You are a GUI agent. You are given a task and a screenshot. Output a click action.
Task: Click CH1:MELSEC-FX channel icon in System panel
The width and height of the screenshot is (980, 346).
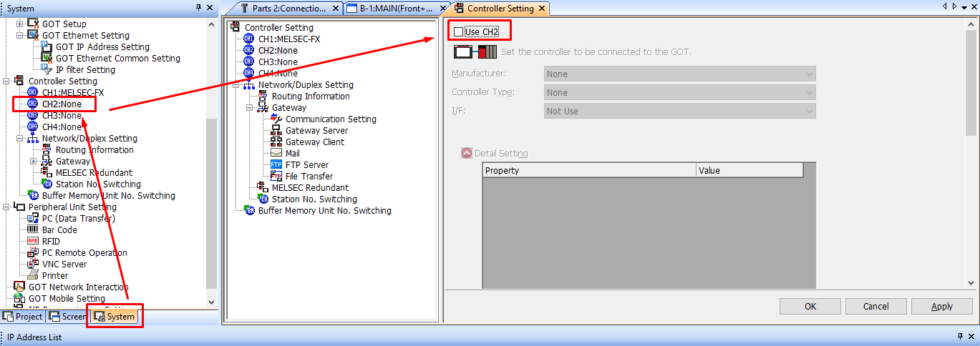[x=33, y=93]
